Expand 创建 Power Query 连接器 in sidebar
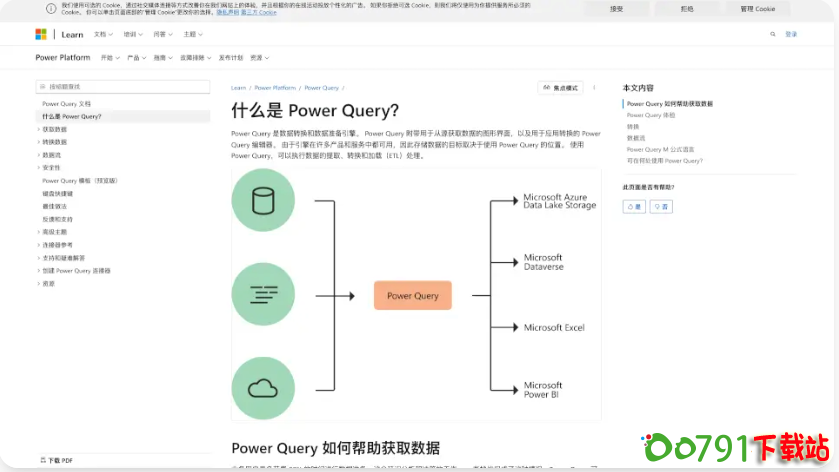This screenshot has height=472, width=839. point(76,271)
